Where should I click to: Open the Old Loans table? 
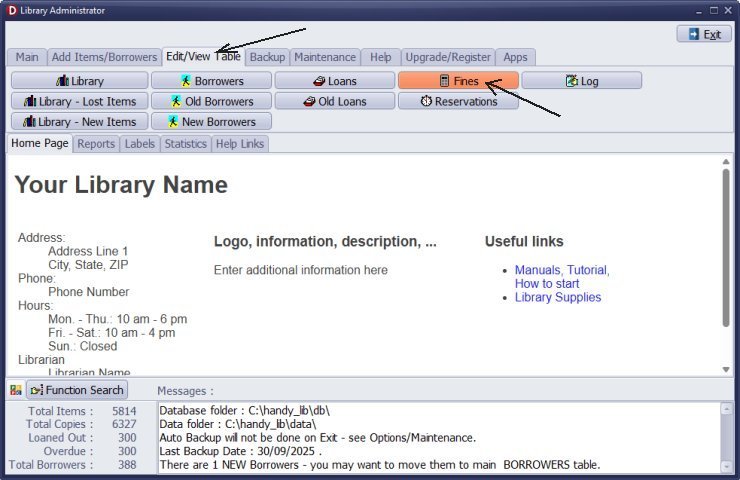(335, 101)
